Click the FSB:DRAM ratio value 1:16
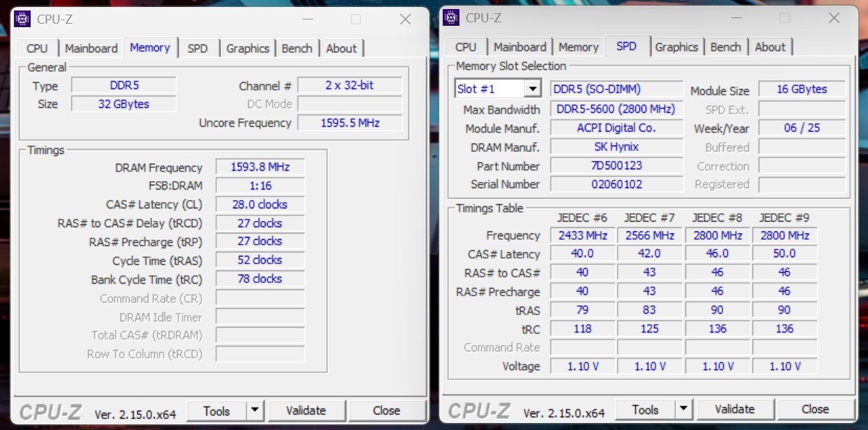Viewport: 868px width, 430px height. [260, 185]
